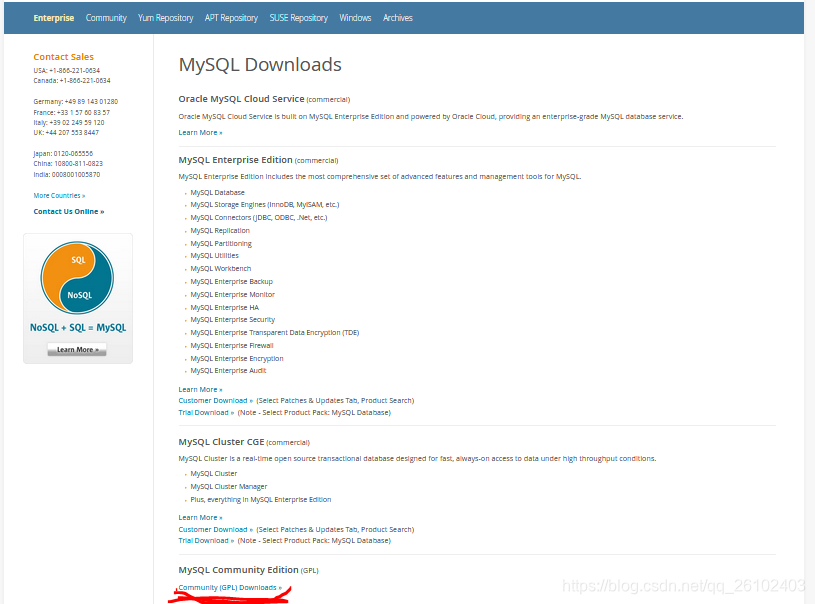
Task: Open Learn More under MySQL Cluster CGE
Action: click(200, 517)
